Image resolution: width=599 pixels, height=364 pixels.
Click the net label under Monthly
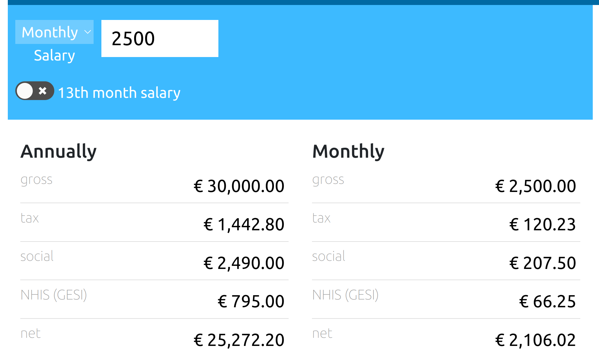coord(322,333)
